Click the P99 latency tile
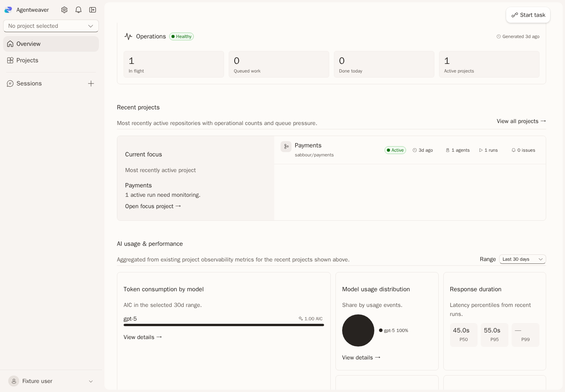The height and width of the screenshot is (392, 565). tap(525, 335)
